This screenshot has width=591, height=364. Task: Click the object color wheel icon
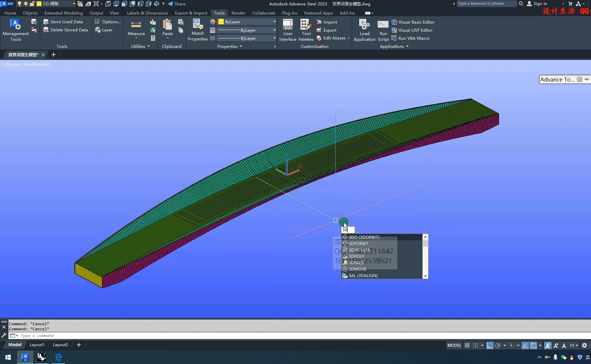(213, 22)
